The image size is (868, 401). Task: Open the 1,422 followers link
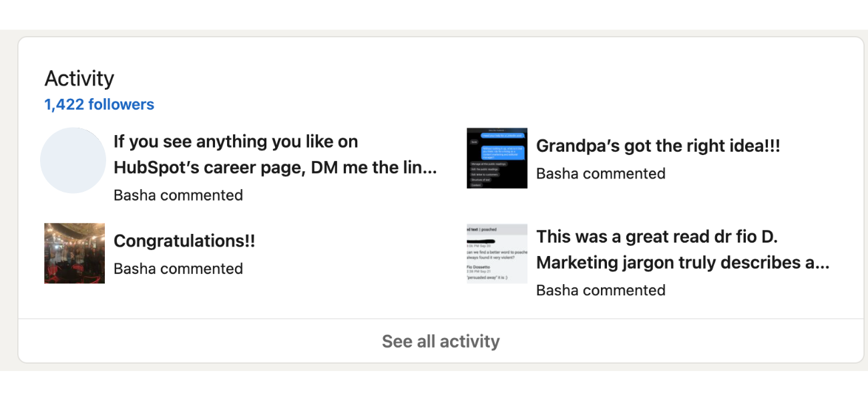99,105
